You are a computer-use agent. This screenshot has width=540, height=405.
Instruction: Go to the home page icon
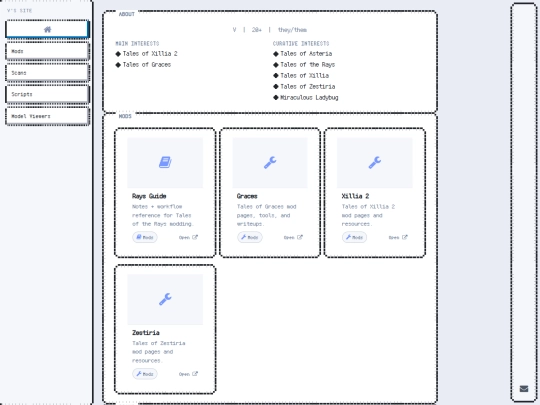point(48,29)
